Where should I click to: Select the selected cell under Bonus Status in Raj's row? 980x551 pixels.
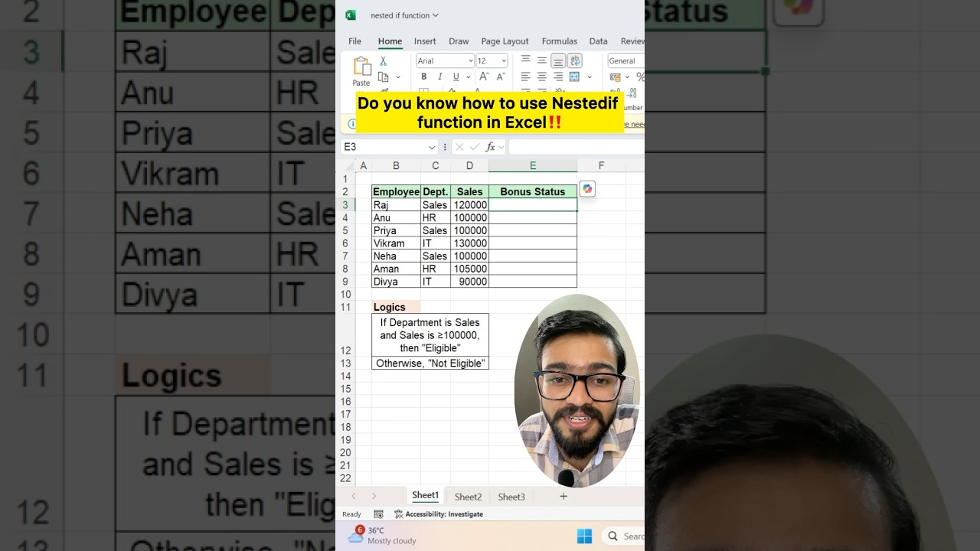533,205
